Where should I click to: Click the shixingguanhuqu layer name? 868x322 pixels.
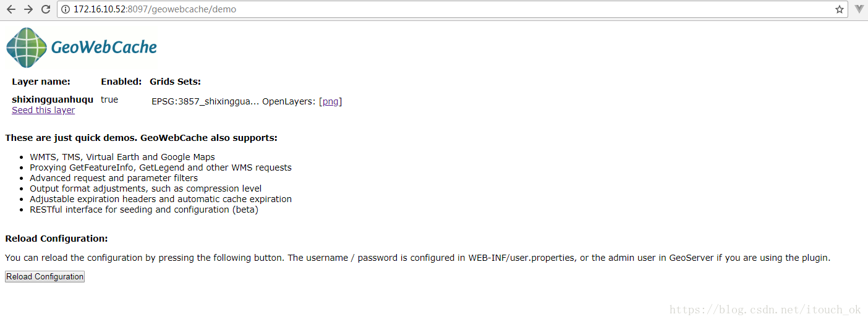[53, 100]
